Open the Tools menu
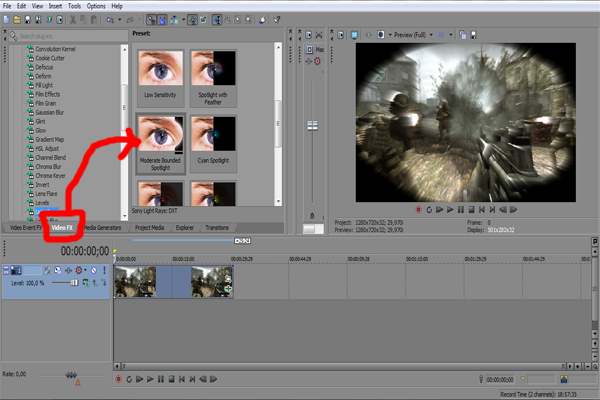Image resolution: width=600 pixels, height=400 pixels. [74, 6]
